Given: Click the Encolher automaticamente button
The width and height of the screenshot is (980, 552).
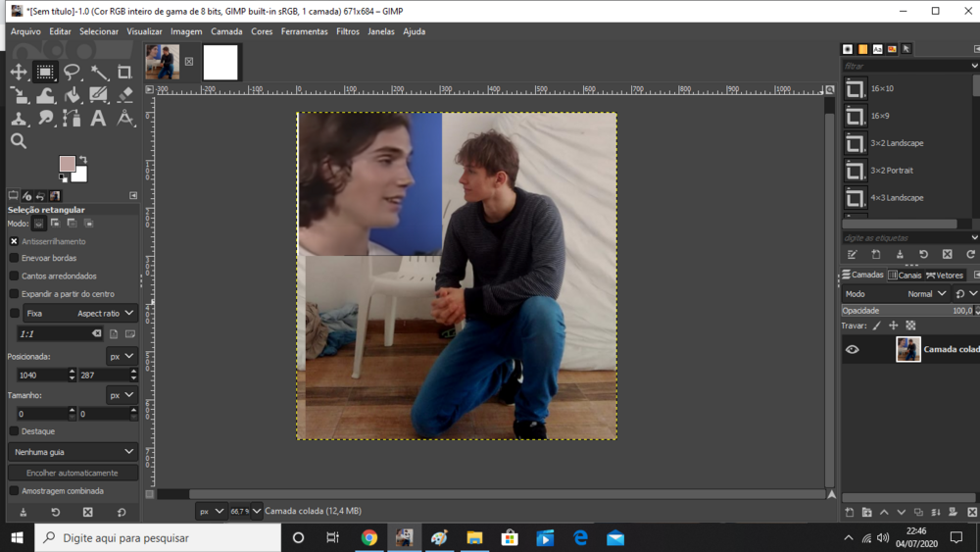Looking at the screenshot, I should tap(73, 473).
